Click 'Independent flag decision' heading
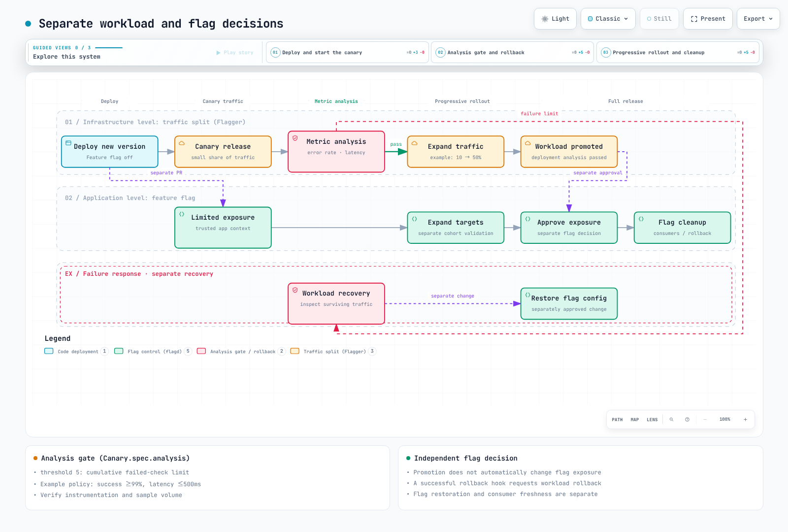This screenshot has width=788, height=532. [466, 458]
